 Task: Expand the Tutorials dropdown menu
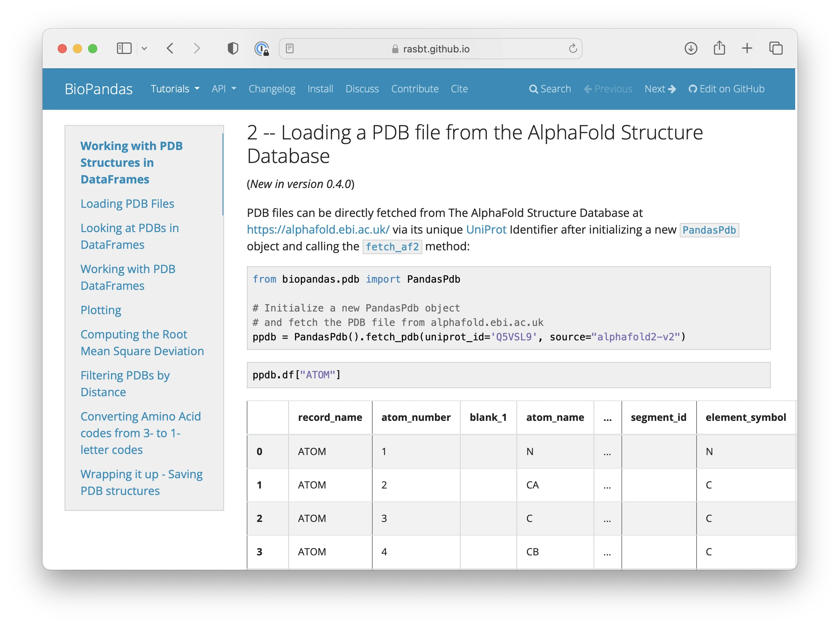[x=175, y=89]
